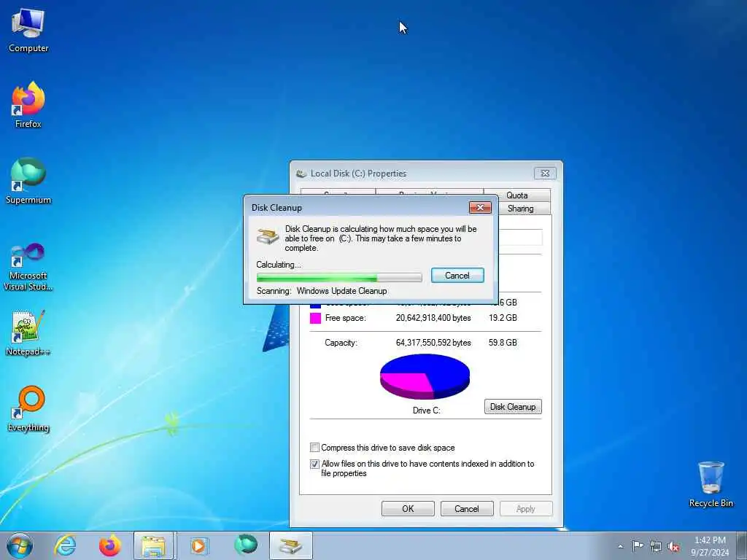747x560 pixels.
Task: Click the Scanning: Windows Update Cleanup status
Action: [x=322, y=291]
